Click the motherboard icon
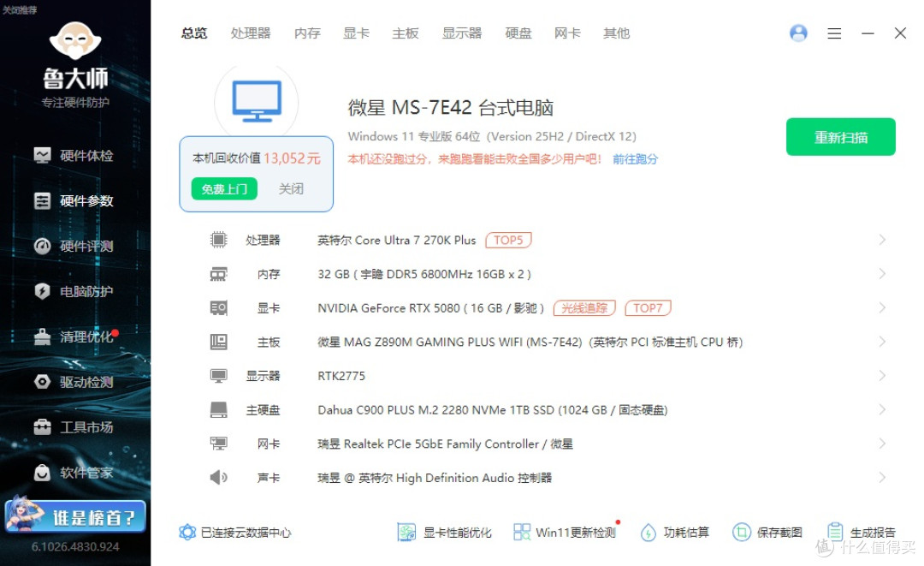924x566 pixels. click(219, 342)
